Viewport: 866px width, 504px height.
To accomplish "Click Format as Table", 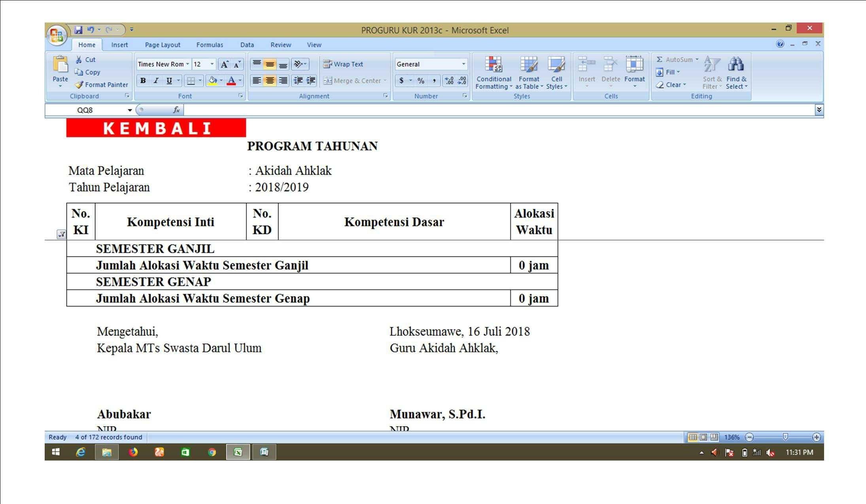I will 529,73.
